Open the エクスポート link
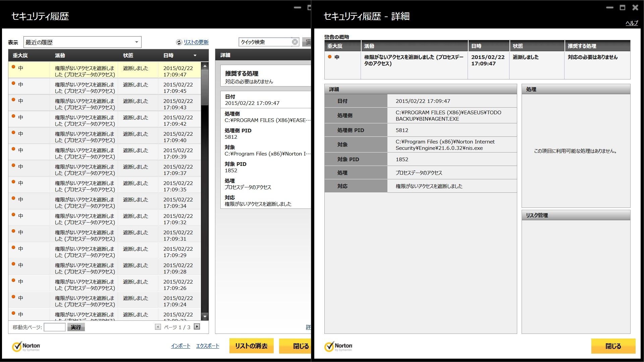 [x=207, y=346]
